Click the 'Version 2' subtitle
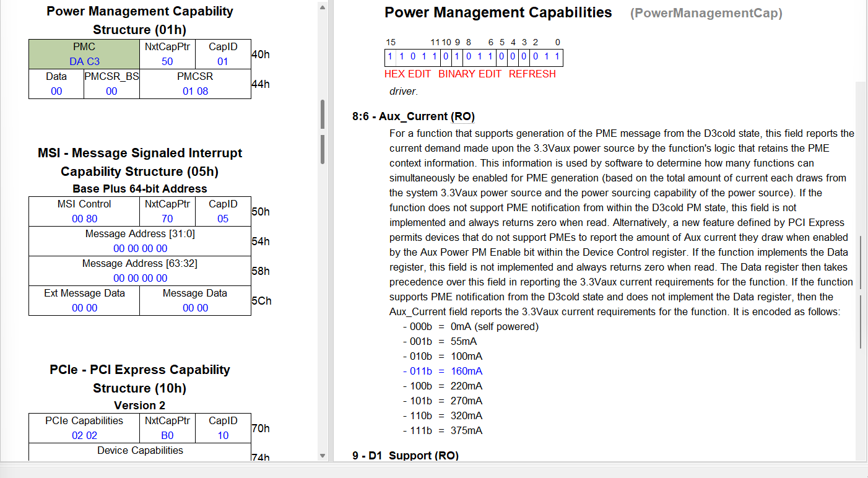The height and width of the screenshot is (478, 868). point(140,406)
